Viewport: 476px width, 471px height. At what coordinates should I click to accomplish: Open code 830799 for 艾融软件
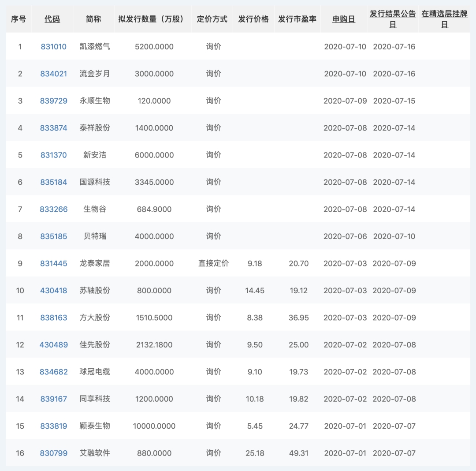click(x=54, y=453)
